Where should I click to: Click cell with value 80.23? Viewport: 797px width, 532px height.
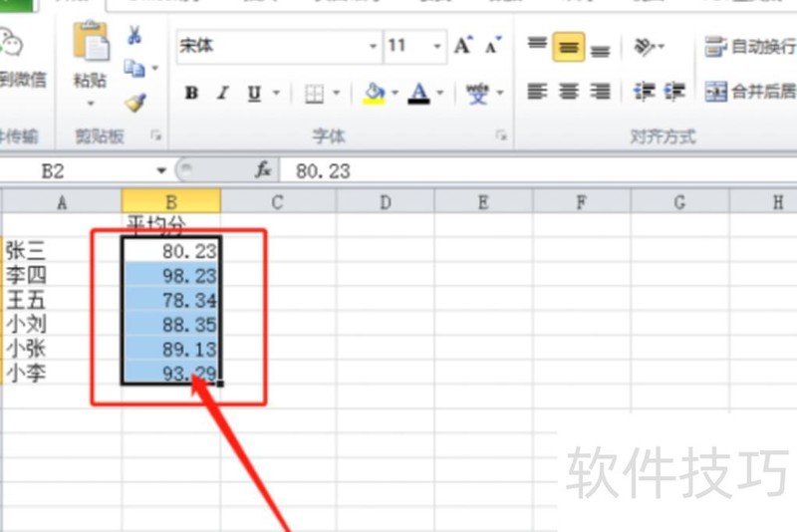[x=171, y=250]
